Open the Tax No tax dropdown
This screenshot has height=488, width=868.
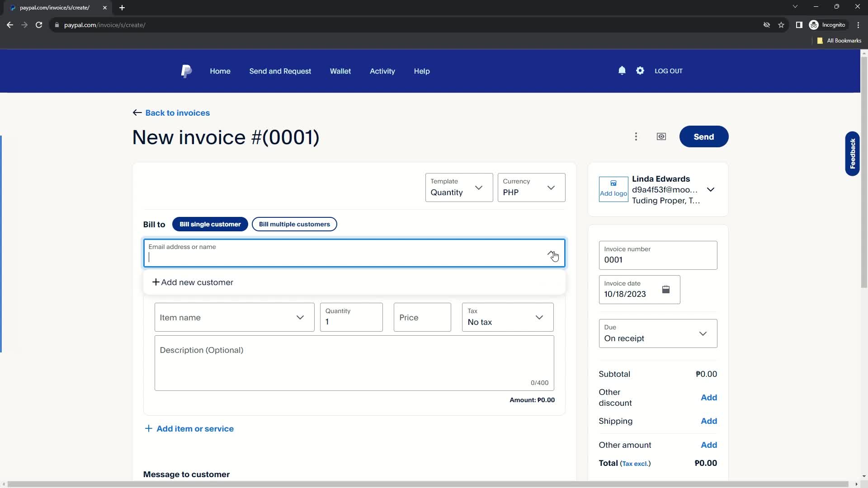pos(508,317)
